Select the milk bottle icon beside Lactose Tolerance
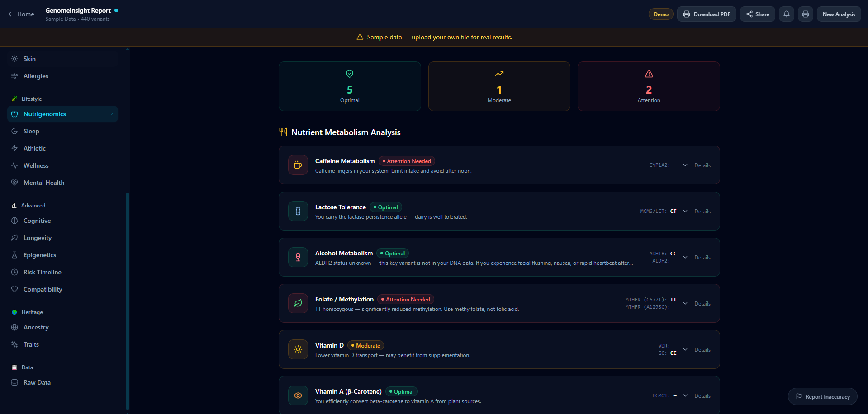The image size is (868, 414). 298,211
